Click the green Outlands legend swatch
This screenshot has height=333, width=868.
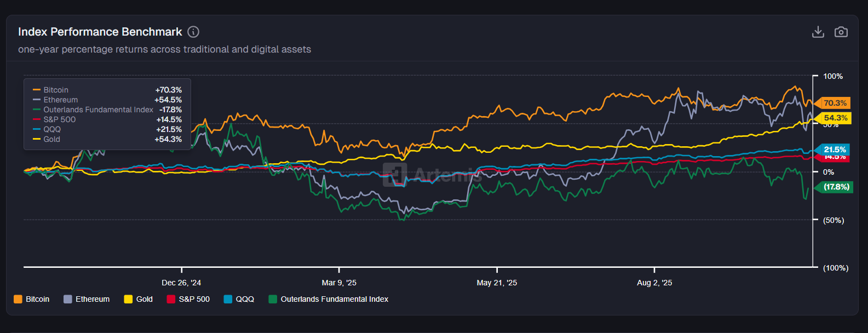coord(273,299)
